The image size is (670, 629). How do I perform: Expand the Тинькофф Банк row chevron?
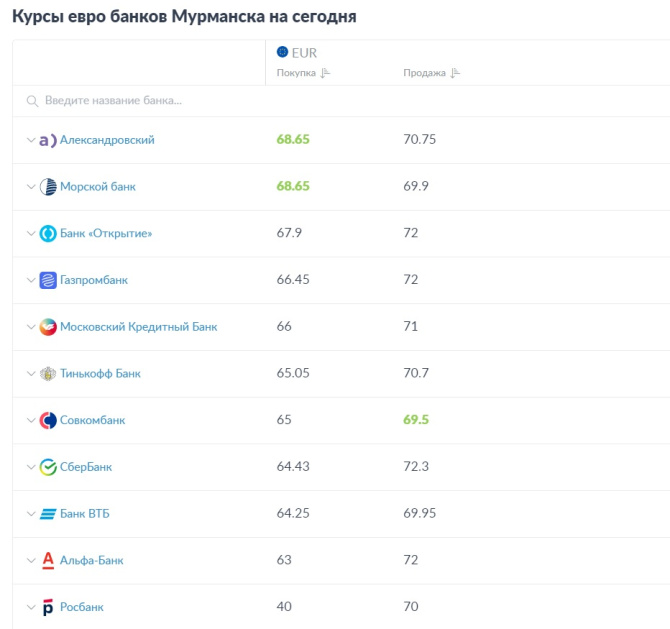[x=30, y=374]
